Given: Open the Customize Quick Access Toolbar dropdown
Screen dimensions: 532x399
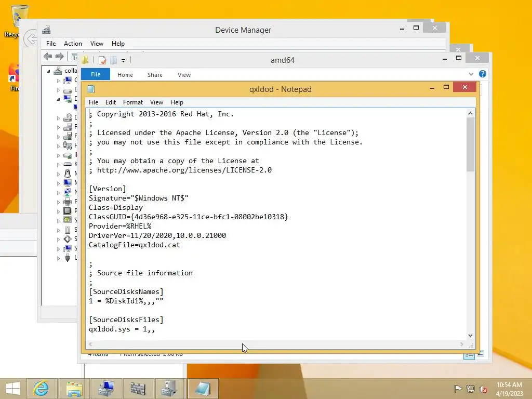Looking at the screenshot, I should coord(123,60).
